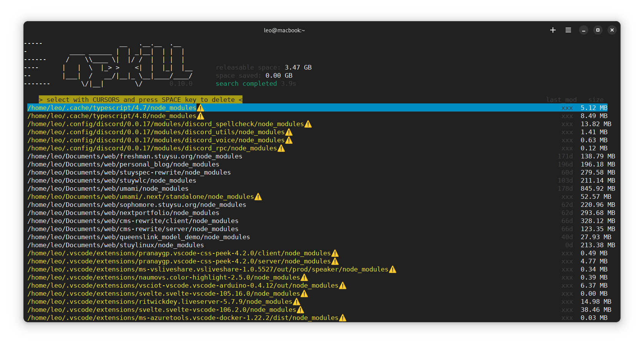Viewport: 644px width, 348px height.
Task: Select css-peek-4.2.0/client/node_modules path
Action: click(179, 253)
